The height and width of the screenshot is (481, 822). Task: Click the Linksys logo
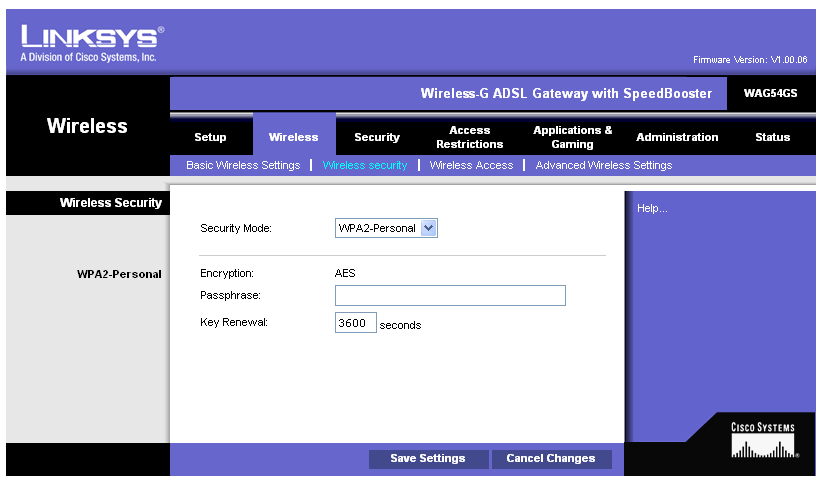pos(92,44)
